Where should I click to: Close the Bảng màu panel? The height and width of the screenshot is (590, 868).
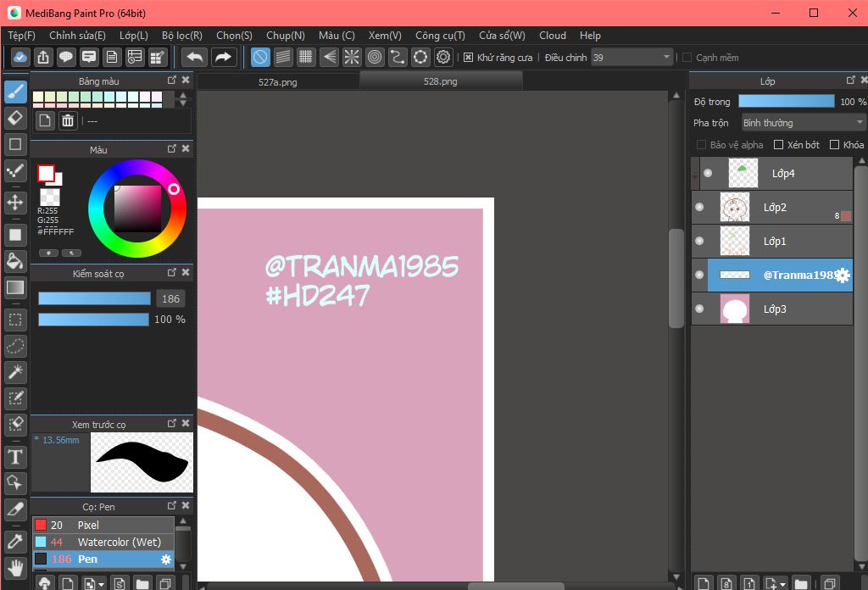tap(186, 81)
